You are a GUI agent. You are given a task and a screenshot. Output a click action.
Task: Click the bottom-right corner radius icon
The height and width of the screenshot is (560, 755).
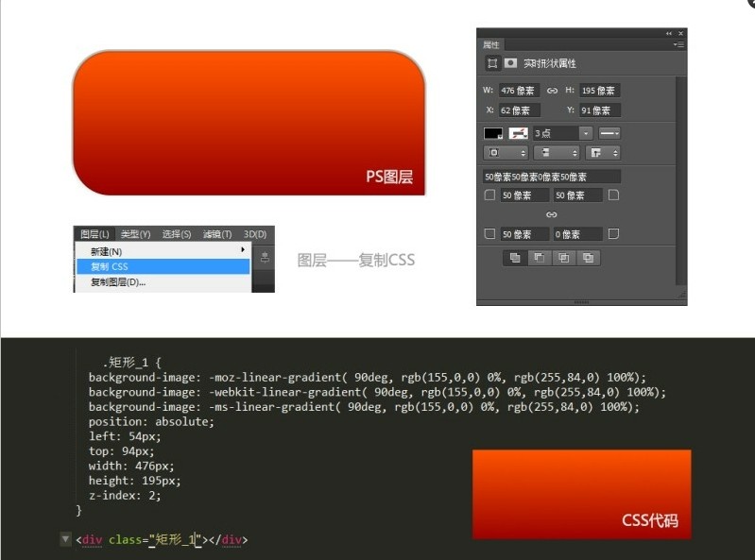pos(613,234)
